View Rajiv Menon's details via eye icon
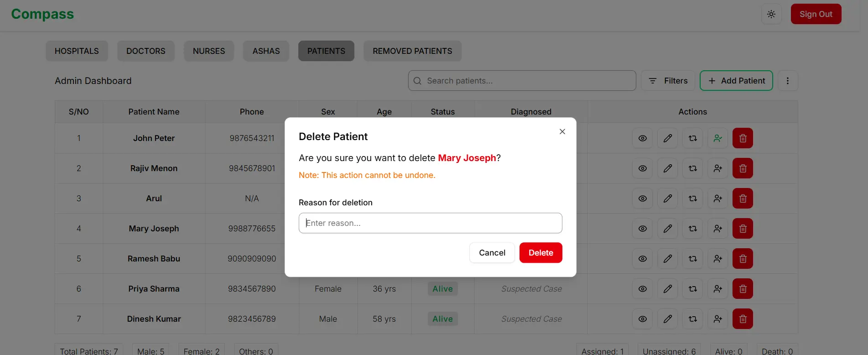The image size is (868, 355). click(643, 168)
